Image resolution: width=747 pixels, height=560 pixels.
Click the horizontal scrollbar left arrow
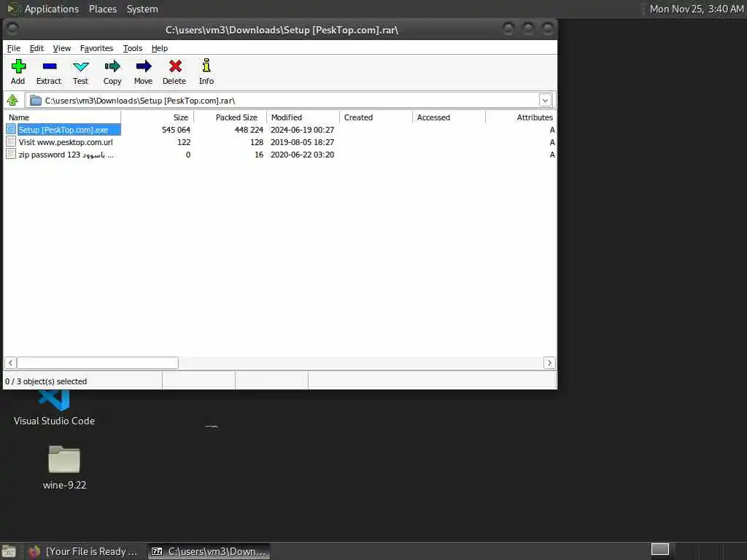click(10, 363)
